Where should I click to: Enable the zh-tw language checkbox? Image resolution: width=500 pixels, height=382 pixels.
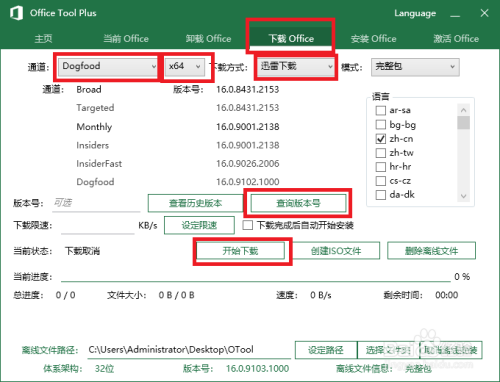(x=381, y=153)
